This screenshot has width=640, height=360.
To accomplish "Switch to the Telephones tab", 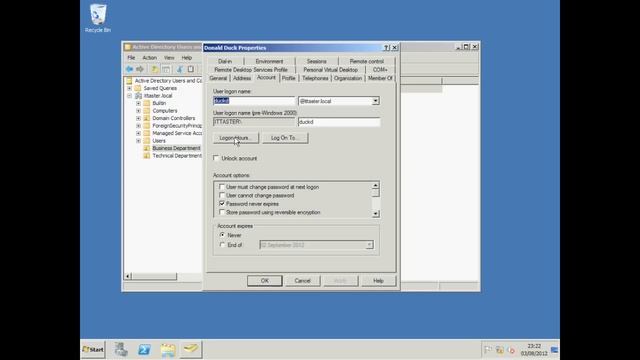I will [315, 78].
